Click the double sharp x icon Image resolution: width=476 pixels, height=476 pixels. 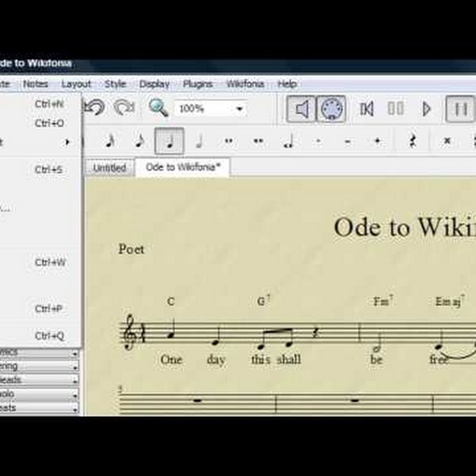[447, 141]
